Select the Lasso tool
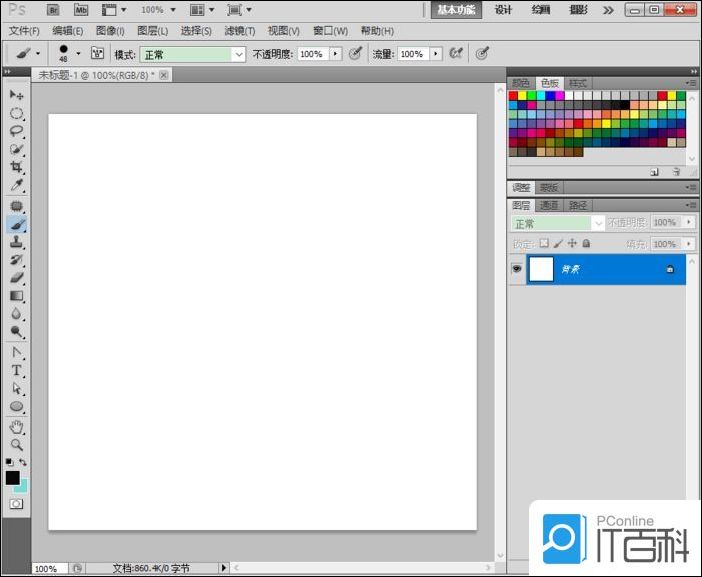The image size is (702, 577). click(16, 131)
